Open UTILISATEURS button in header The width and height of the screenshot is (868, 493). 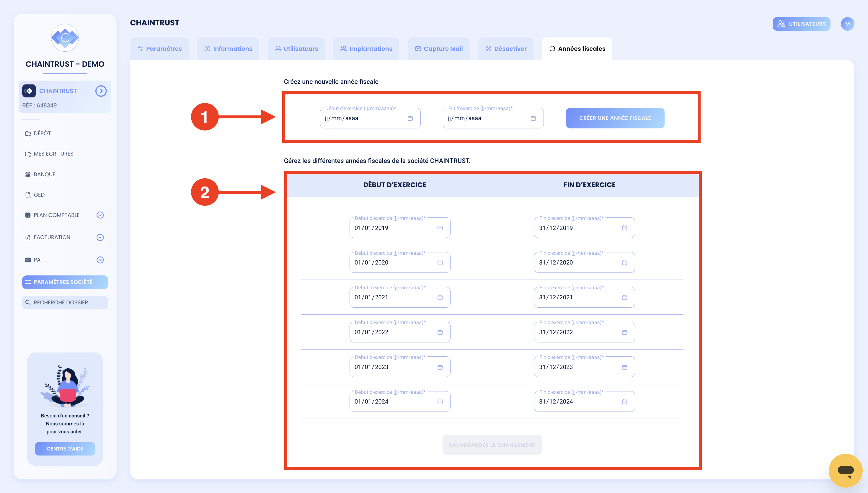click(x=801, y=24)
